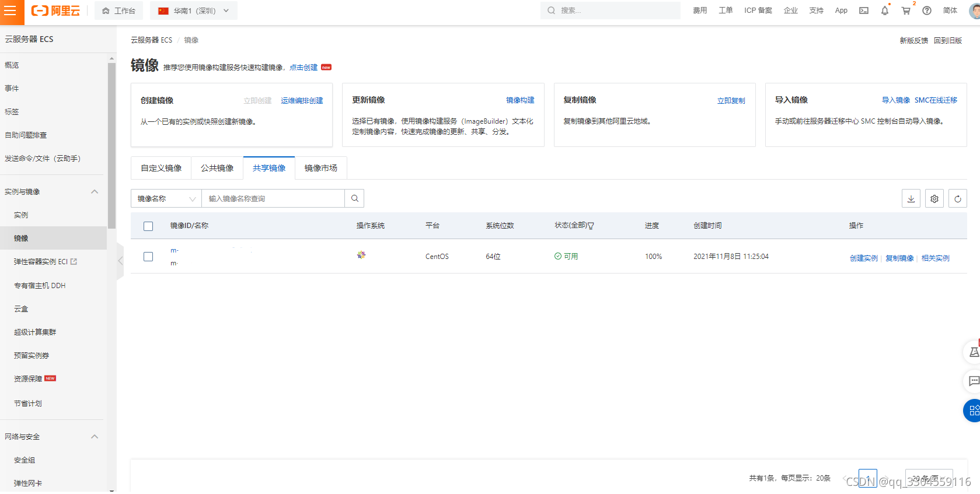Click 新版反馈 feedback link
Viewport: 980px width, 494px height.
pos(913,40)
